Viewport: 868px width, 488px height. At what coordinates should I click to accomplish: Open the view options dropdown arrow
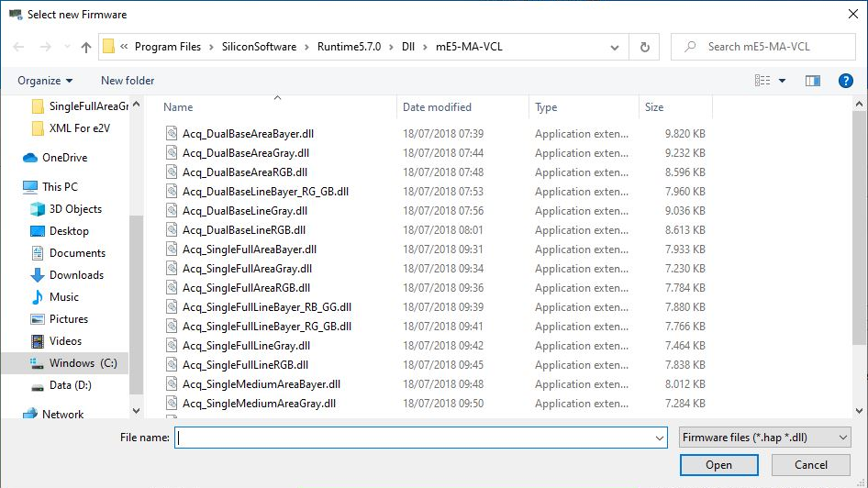point(783,81)
